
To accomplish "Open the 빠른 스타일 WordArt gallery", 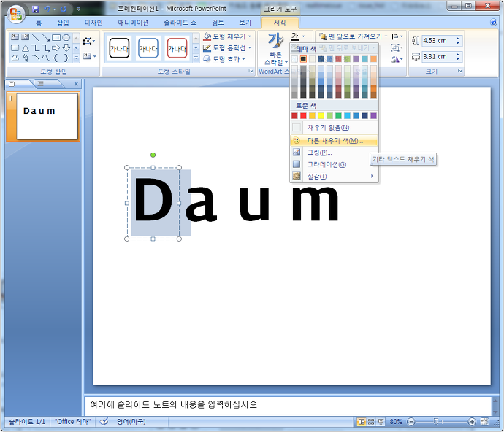I will point(275,49).
